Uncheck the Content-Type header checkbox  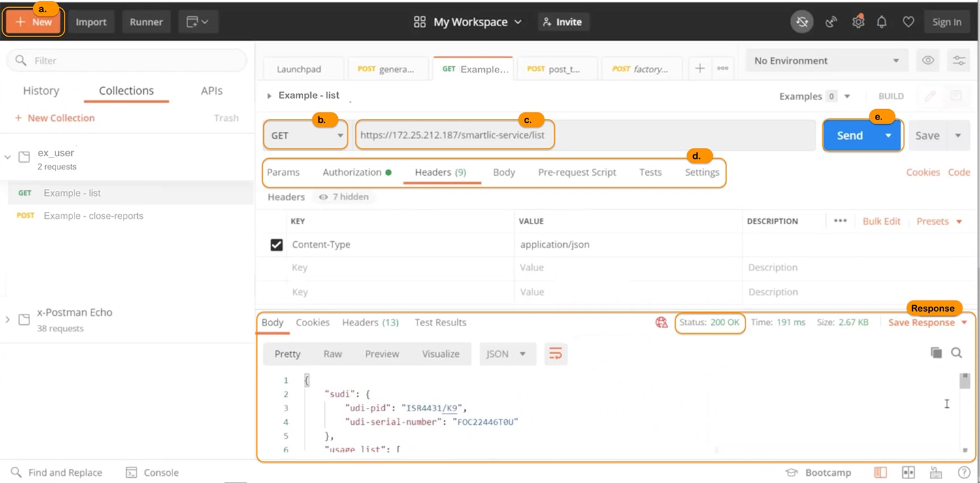click(276, 244)
